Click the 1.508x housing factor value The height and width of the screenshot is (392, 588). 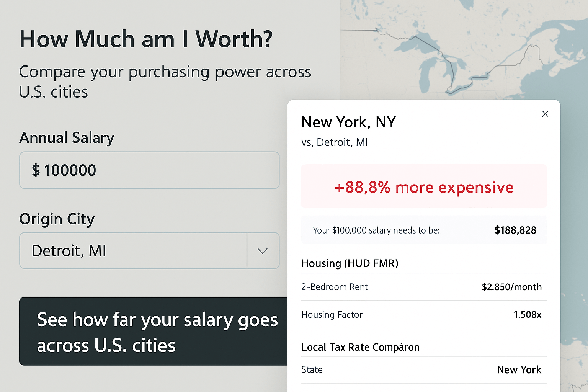pyautogui.click(x=527, y=315)
